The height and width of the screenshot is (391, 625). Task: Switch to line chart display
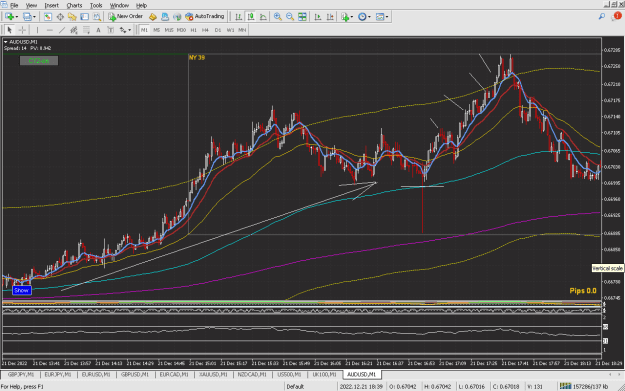pos(263,17)
